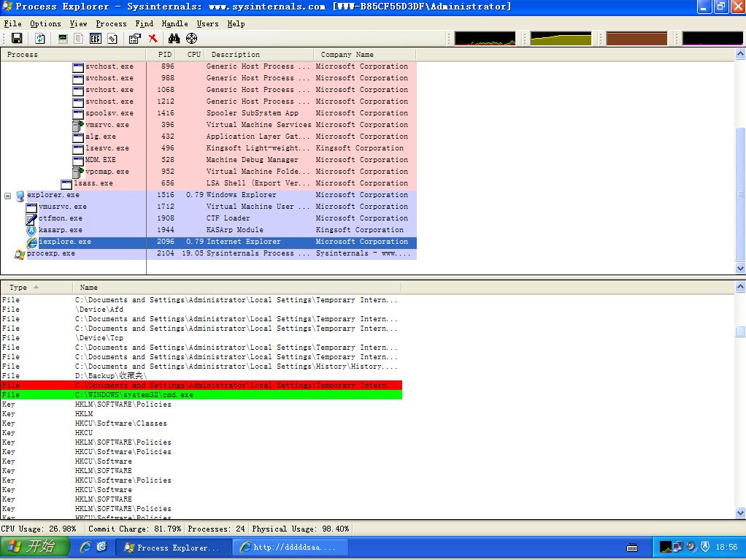Viewport: 746px width, 560px height.
Task: Click the brown physical memory graph
Action: coord(637,39)
